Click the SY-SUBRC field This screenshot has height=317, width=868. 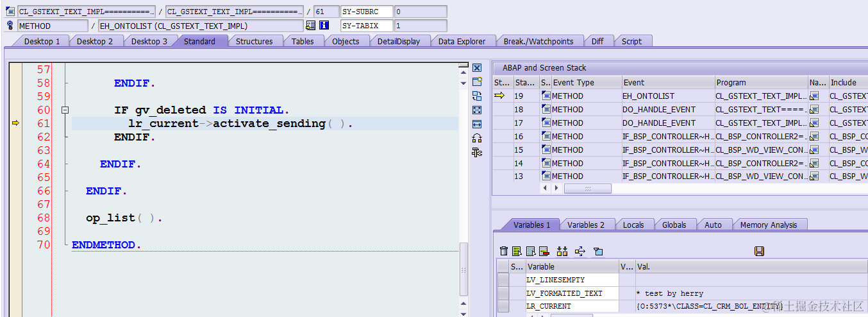click(367, 12)
